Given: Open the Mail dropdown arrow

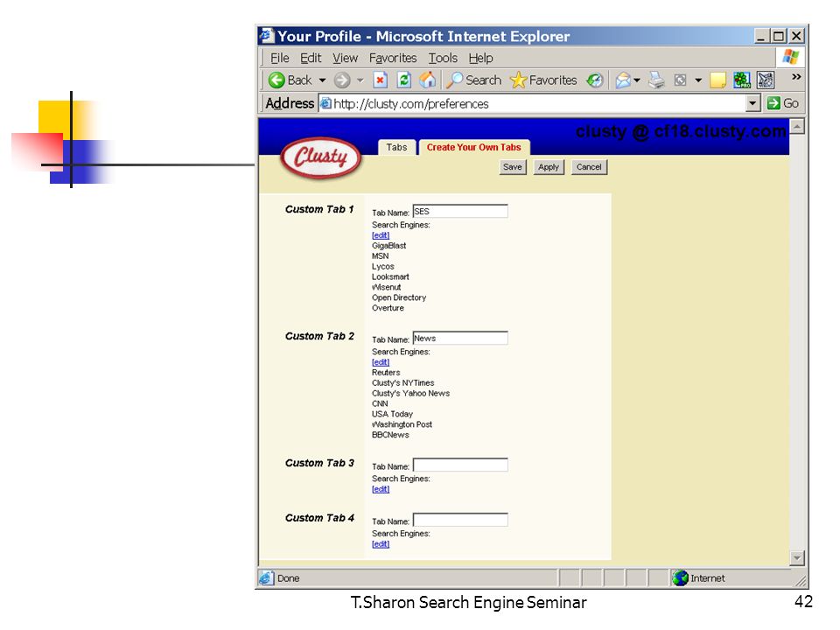Looking at the screenshot, I should click(636, 80).
